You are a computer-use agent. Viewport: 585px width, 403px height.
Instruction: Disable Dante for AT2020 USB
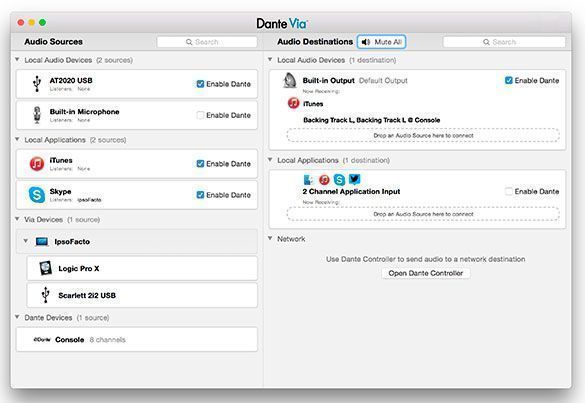(x=200, y=84)
